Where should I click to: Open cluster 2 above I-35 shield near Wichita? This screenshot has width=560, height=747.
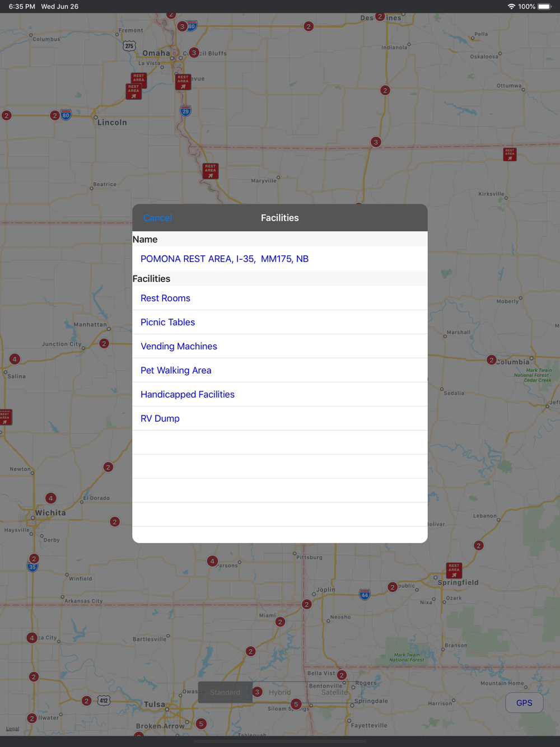[34, 558]
